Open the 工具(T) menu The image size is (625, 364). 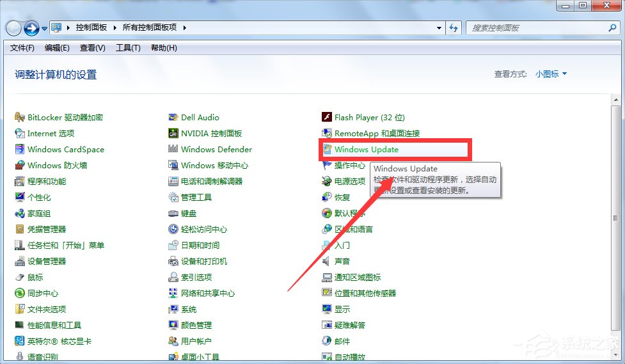click(128, 48)
